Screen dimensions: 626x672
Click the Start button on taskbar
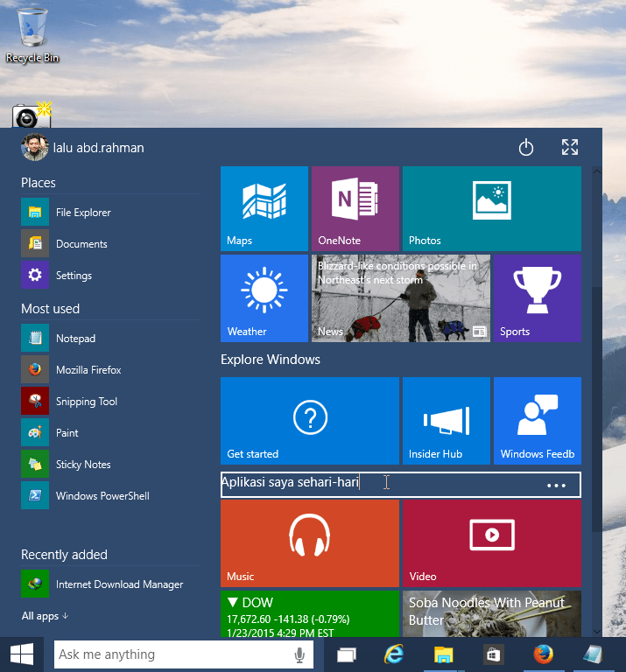pos(22,654)
